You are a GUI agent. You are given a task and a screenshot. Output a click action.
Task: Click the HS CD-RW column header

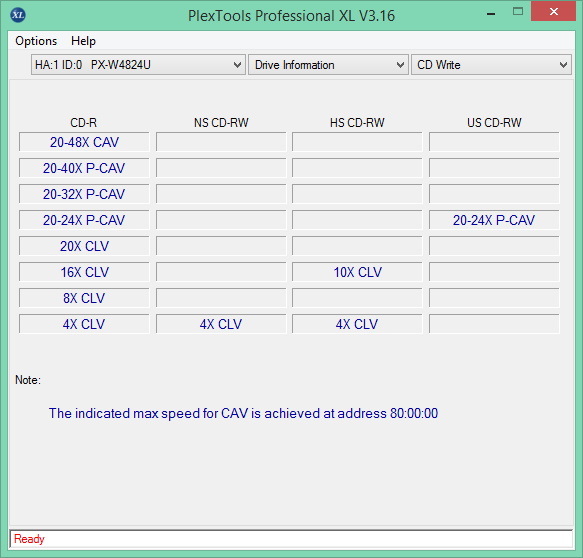(x=357, y=123)
